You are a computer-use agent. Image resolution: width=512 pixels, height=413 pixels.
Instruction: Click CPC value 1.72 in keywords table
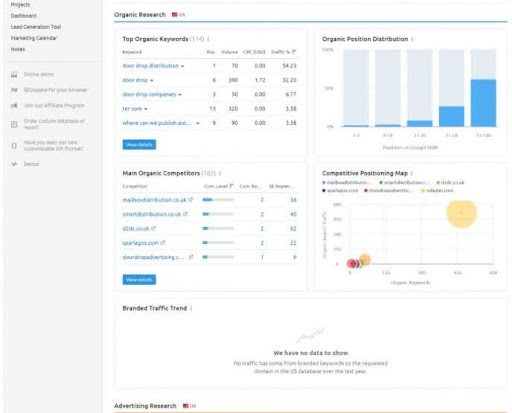pos(260,80)
